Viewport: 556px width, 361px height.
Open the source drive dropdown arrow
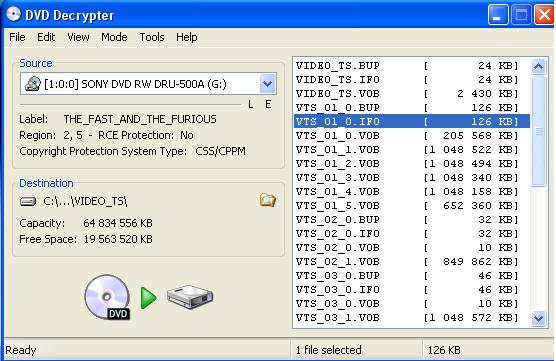[x=267, y=84]
